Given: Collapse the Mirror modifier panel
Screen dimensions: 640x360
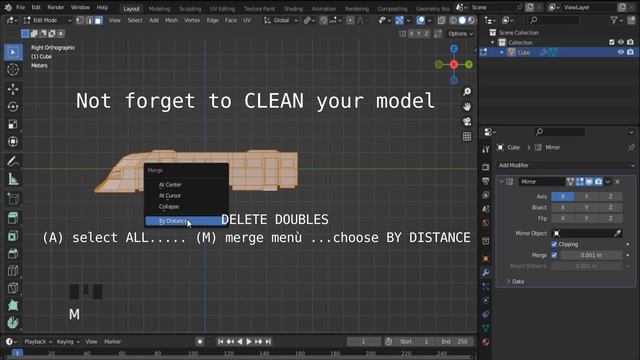Looking at the screenshot, I should pos(501,182).
